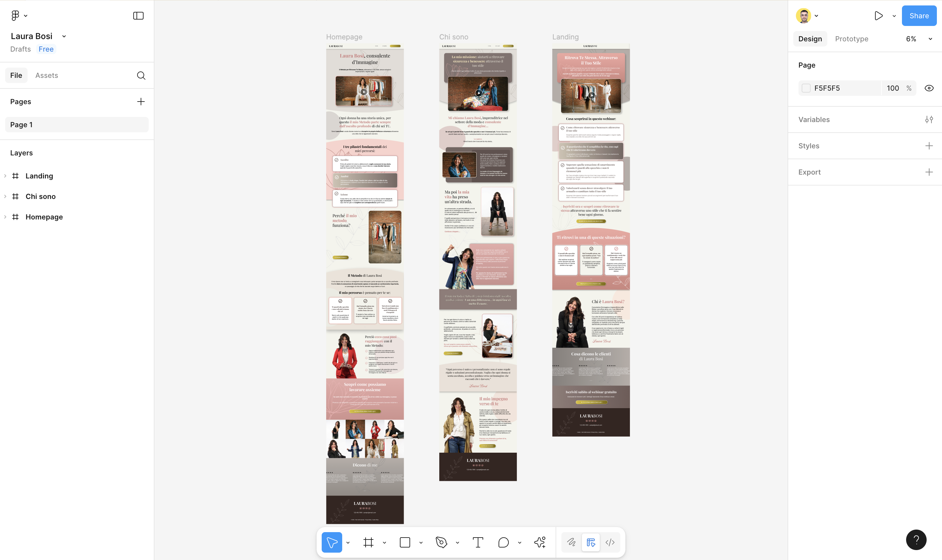Image resolution: width=942 pixels, height=560 pixels.
Task: Switch to Dev Mode toggle
Action: (x=610, y=543)
